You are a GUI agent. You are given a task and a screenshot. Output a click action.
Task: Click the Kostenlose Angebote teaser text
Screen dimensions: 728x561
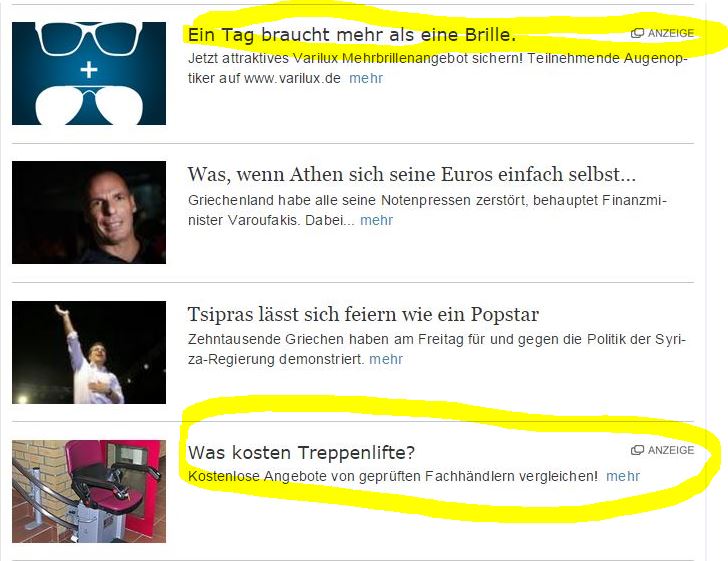pos(393,476)
